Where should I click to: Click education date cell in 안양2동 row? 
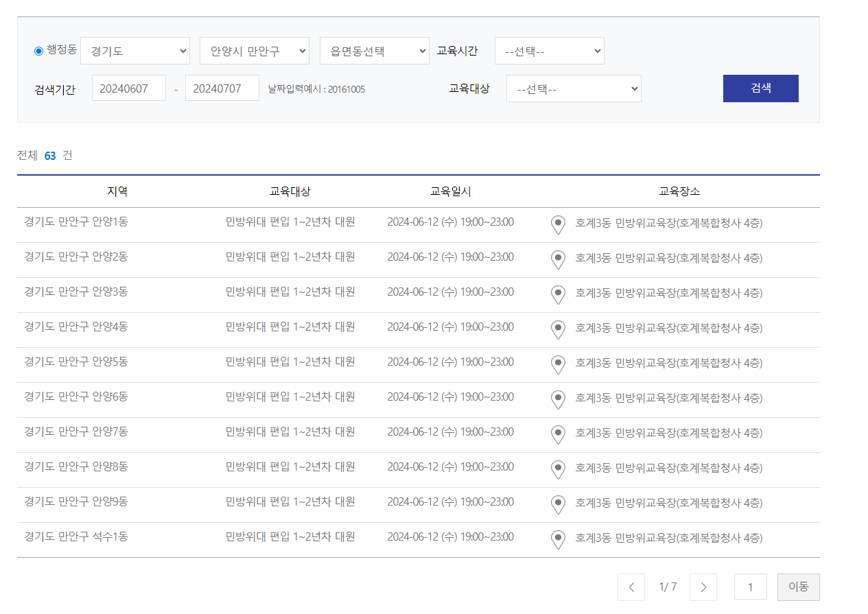(x=451, y=257)
